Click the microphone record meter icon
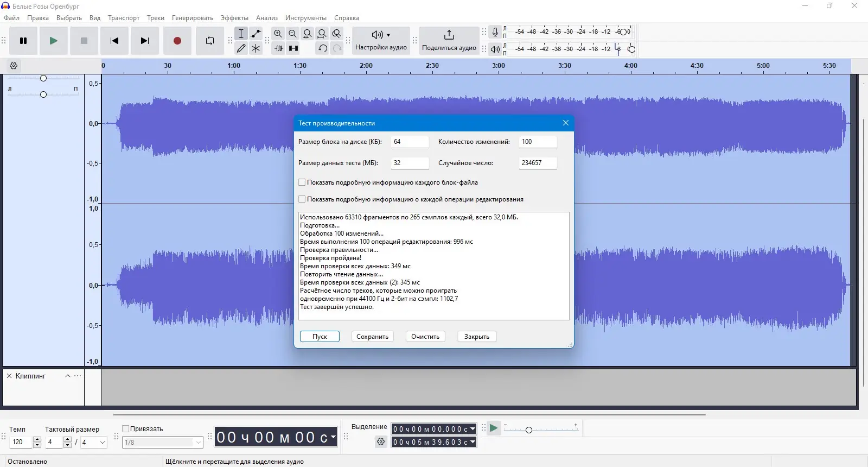This screenshot has height=467, width=868. click(x=495, y=32)
